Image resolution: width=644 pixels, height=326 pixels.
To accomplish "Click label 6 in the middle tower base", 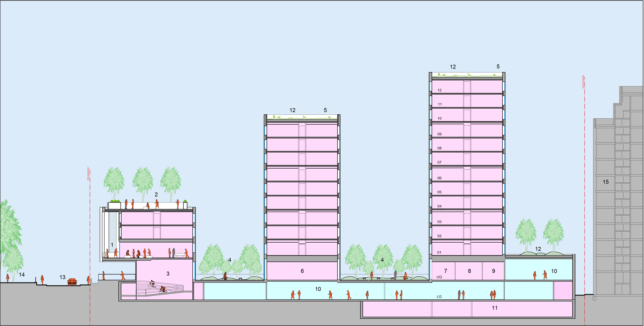I will pyautogui.click(x=302, y=271).
